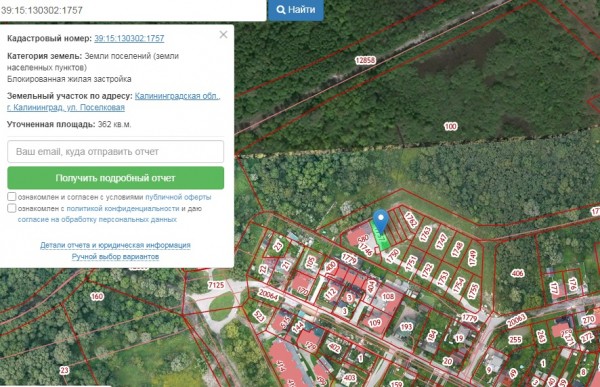Image resolution: width=600 pixels, height=387 pixels.
Task: Select parcel labeled 1763 on map
Action: (425, 234)
